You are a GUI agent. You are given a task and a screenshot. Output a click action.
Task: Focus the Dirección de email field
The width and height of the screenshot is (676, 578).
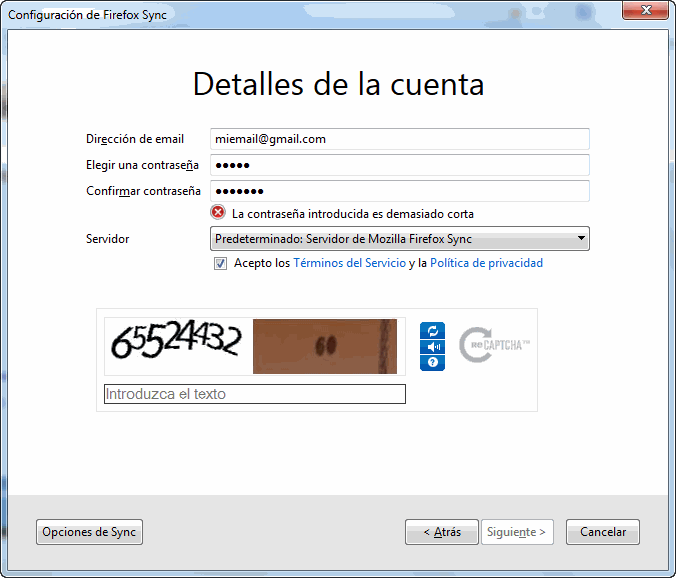pos(400,139)
